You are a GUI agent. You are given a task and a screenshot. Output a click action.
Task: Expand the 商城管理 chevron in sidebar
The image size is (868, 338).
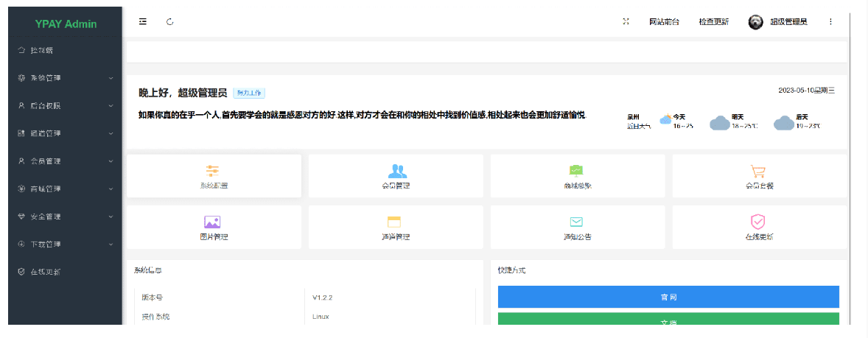click(x=111, y=189)
